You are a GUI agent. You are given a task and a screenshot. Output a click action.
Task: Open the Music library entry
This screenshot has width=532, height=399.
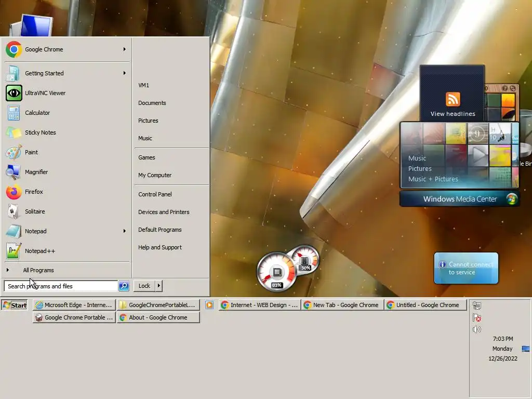tap(145, 138)
